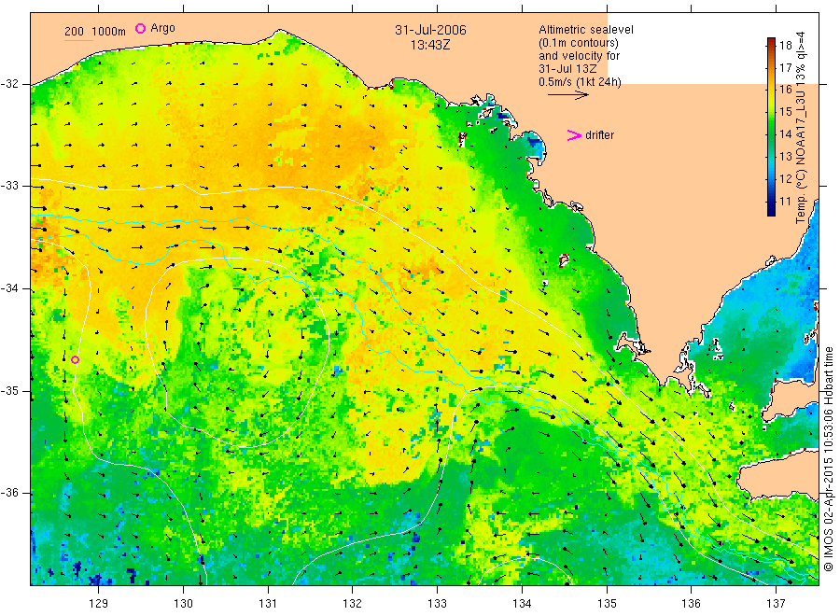This screenshot has height=616, width=840.
Task: Click the color bar value 16
Action: click(x=785, y=90)
